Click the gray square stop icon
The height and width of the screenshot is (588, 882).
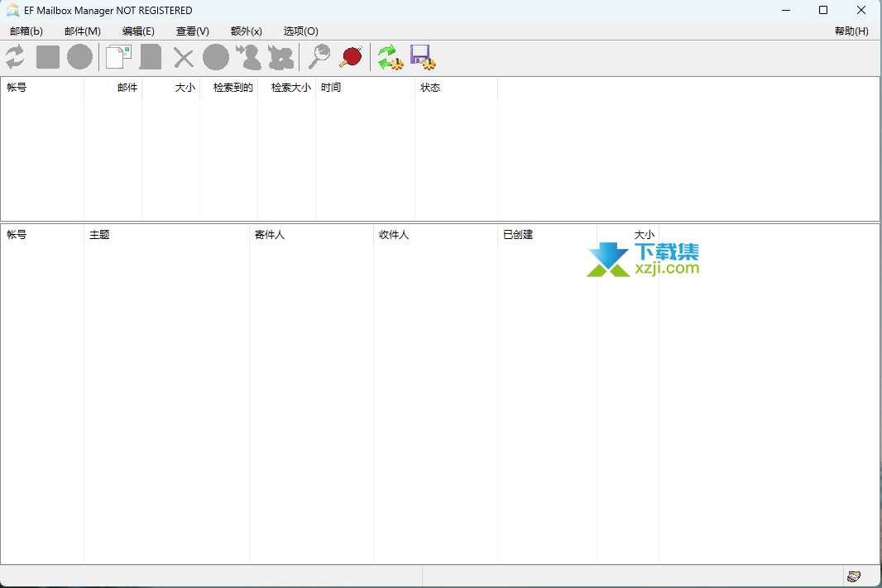click(x=48, y=57)
